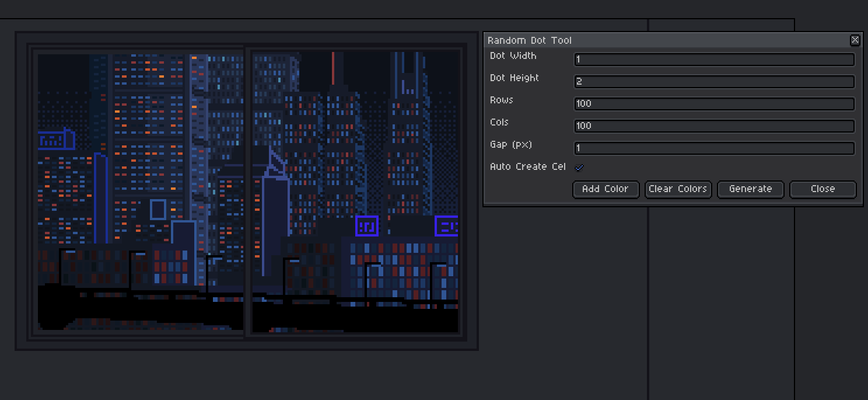Screen dimensions: 868x400
Task: Toggle the Auto Create Cel checkbox
Action: 579,168
